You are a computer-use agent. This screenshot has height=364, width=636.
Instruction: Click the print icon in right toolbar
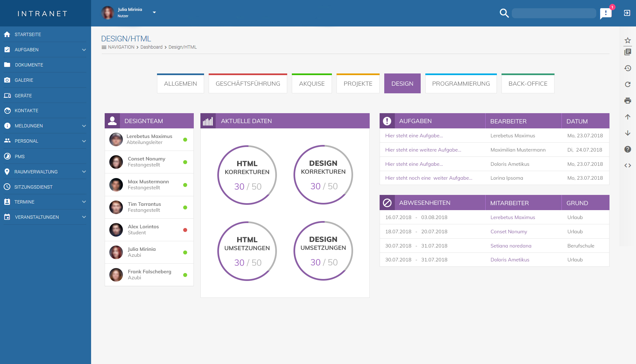pyautogui.click(x=627, y=101)
